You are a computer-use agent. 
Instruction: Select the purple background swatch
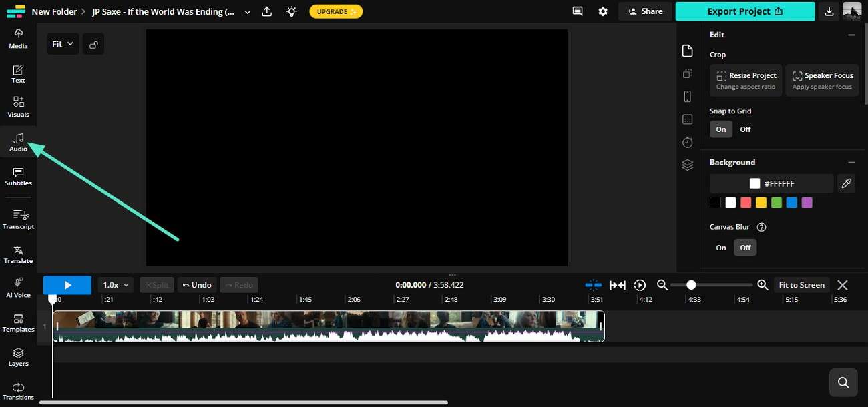coord(807,203)
